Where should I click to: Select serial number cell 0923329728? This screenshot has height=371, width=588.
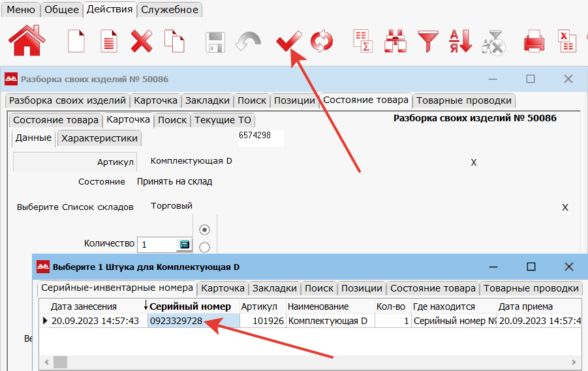[176, 321]
